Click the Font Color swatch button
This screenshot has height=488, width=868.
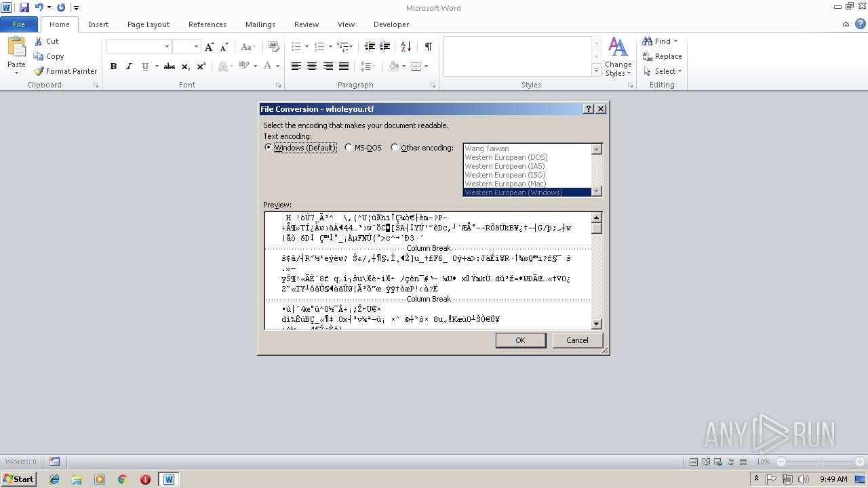pyautogui.click(x=268, y=66)
